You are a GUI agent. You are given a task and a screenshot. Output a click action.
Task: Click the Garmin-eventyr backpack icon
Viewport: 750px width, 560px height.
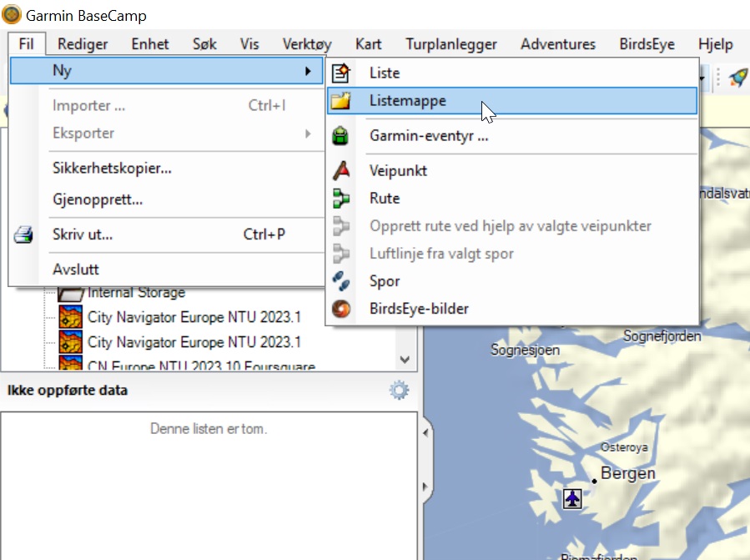(340, 136)
